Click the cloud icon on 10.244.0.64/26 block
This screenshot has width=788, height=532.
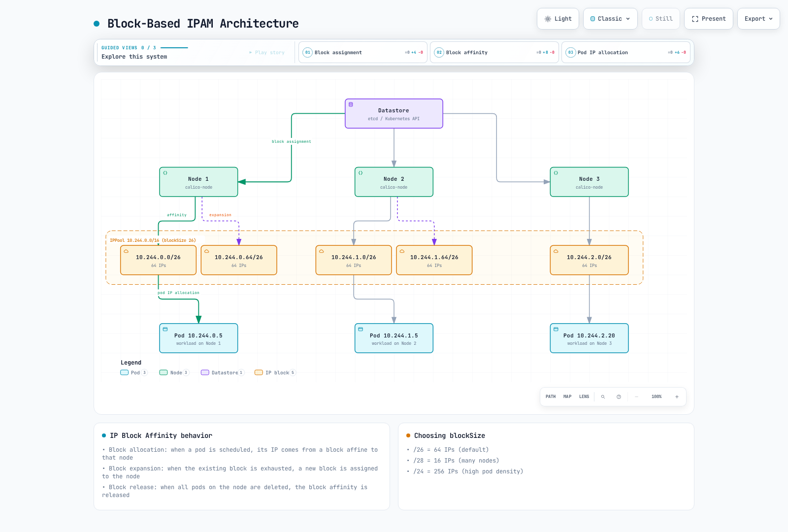[207, 251]
